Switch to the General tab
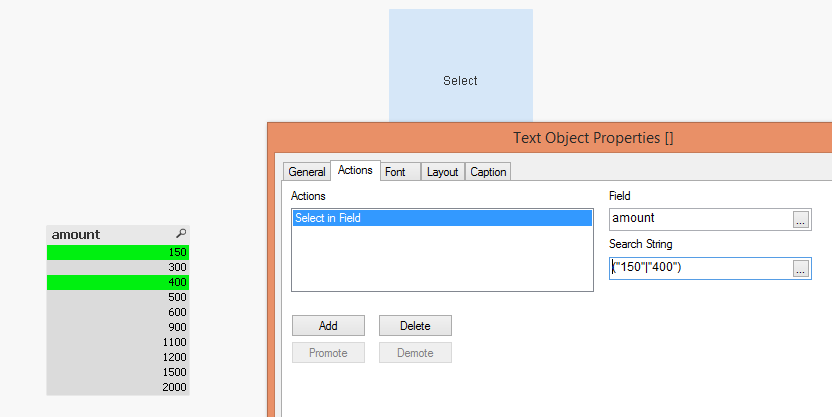The width and height of the screenshot is (832, 417). (x=307, y=172)
